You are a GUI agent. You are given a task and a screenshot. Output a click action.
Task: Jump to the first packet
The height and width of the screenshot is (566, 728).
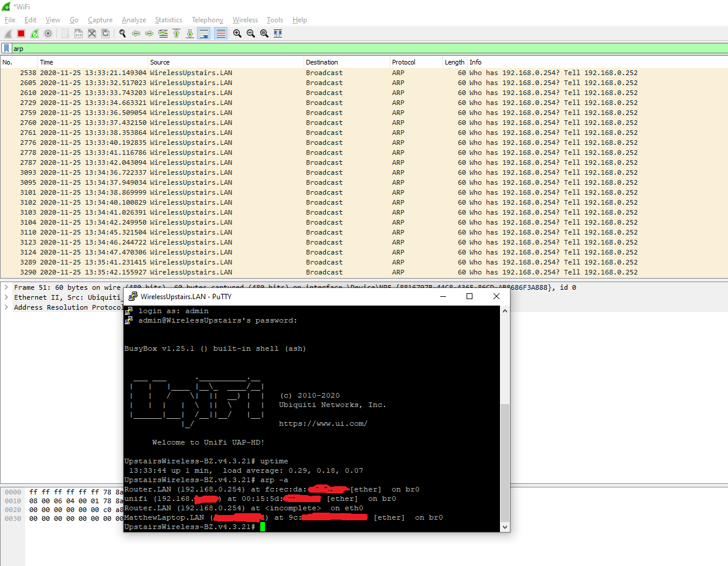pyautogui.click(x=176, y=33)
